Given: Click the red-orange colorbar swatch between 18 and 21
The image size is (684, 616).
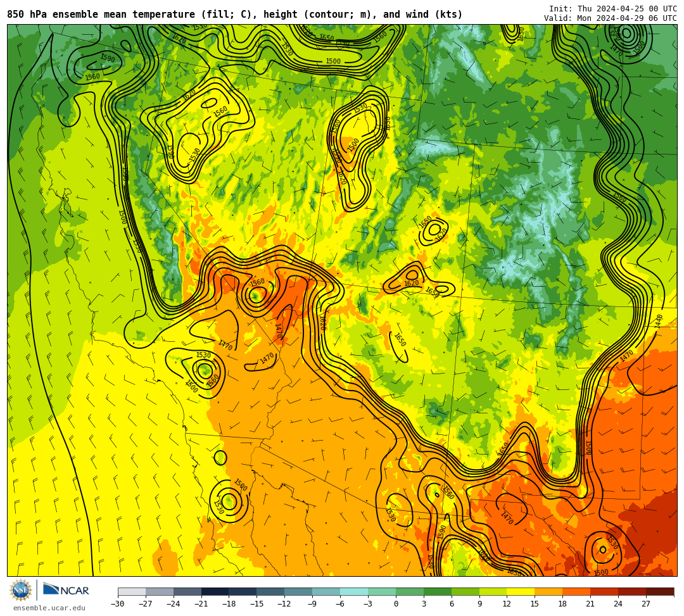Looking at the screenshot, I should pos(576,591).
